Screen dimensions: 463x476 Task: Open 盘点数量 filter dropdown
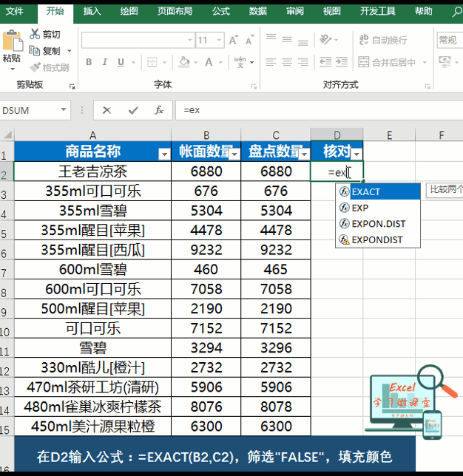pos(304,154)
